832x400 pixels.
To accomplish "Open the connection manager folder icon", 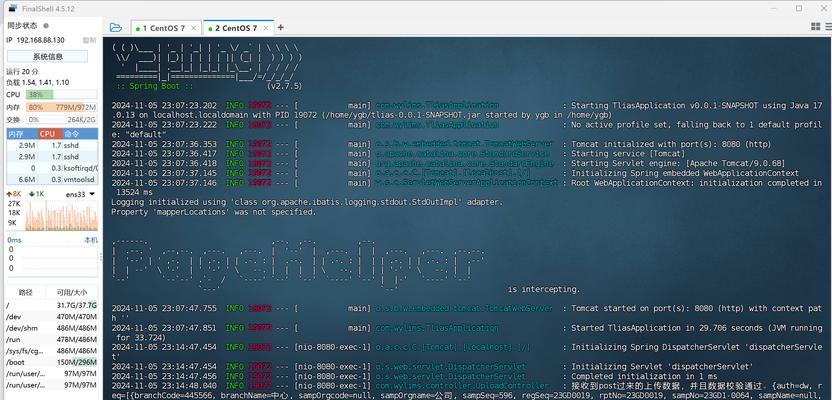I will [x=115, y=28].
